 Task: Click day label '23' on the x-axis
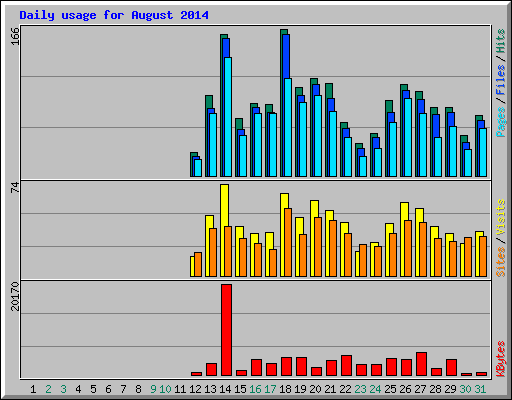pyautogui.click(x=360, y=389)
